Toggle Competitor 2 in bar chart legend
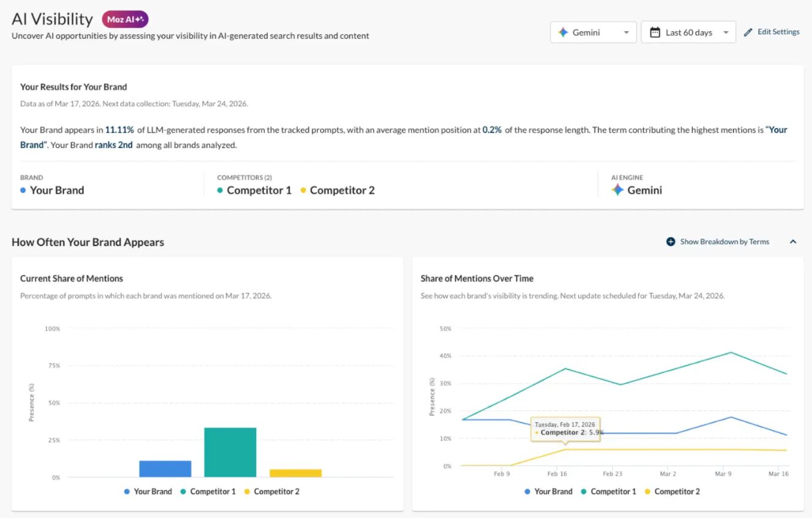The image size is (812, 518). click(272, 492)
